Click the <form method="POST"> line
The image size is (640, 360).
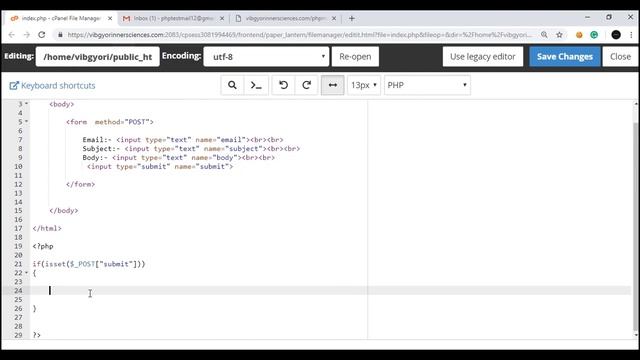tap(110, 122)
